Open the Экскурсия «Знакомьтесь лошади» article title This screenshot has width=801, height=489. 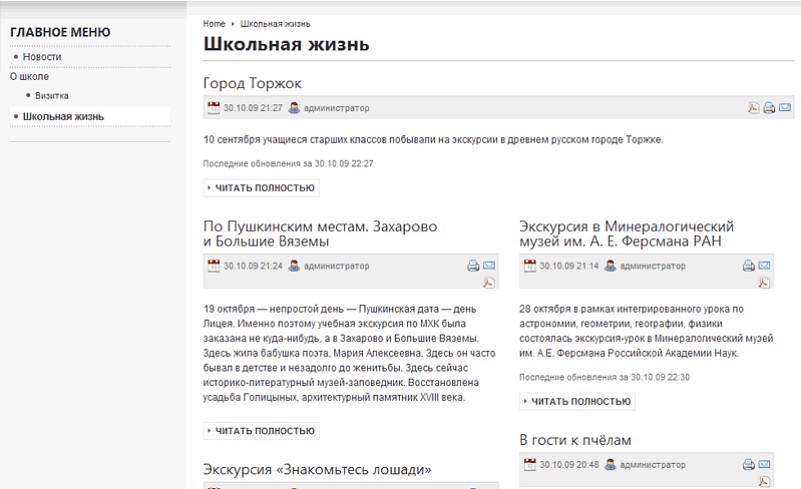pyautogui.click(x=317, y=469)
